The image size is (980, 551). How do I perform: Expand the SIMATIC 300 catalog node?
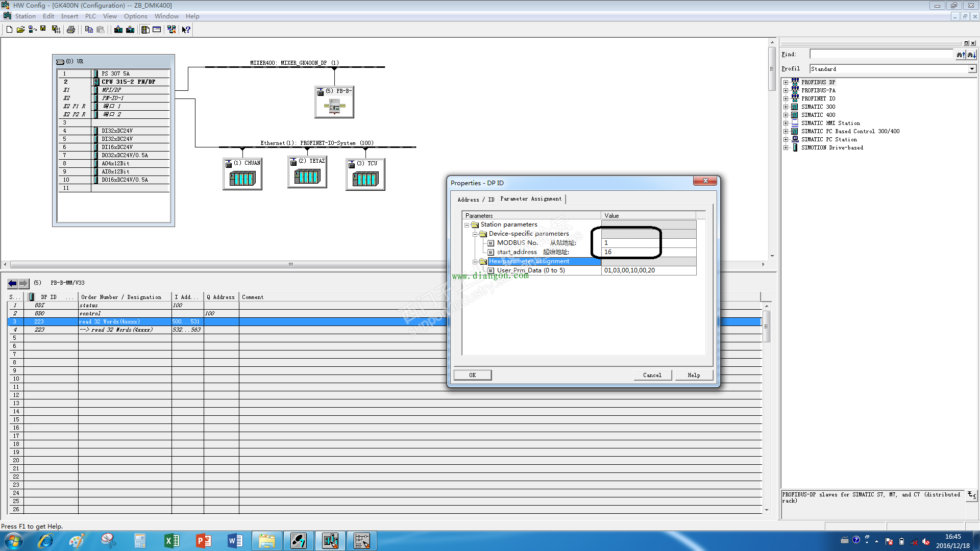tap(786, 107)
